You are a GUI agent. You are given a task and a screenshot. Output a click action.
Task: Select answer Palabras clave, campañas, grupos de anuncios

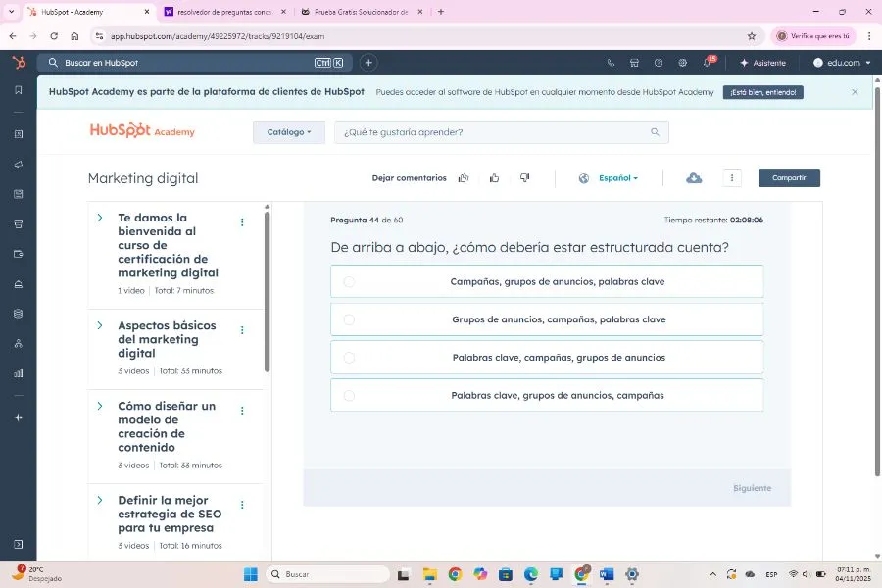(547, 358)
